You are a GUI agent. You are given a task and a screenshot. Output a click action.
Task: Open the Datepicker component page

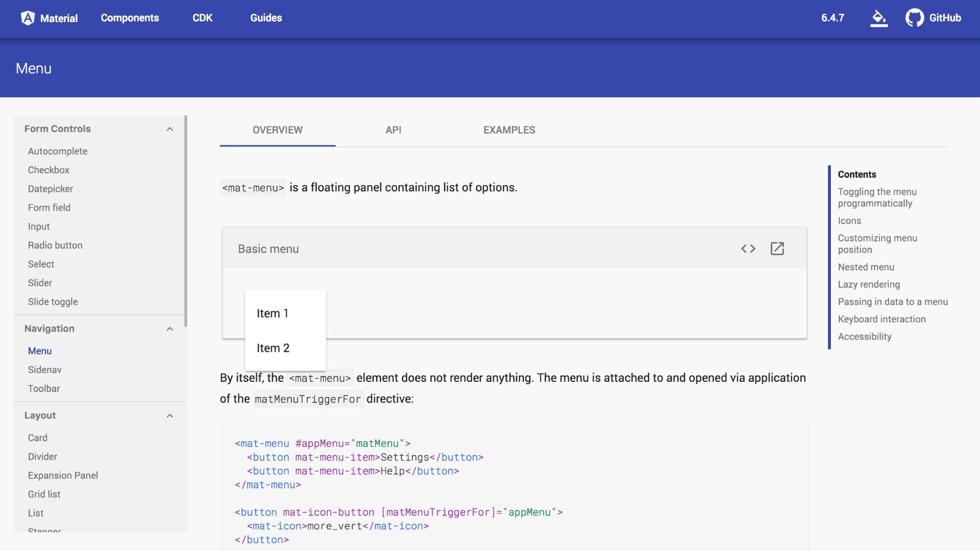[x=50, y=189]
